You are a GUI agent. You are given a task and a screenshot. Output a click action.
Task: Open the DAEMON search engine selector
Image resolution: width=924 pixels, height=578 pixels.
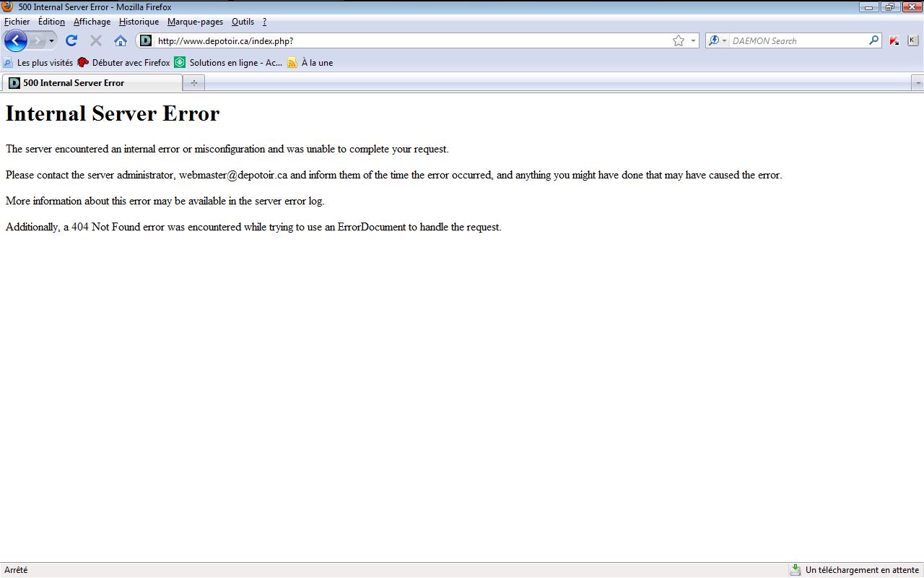click(718, 40)
